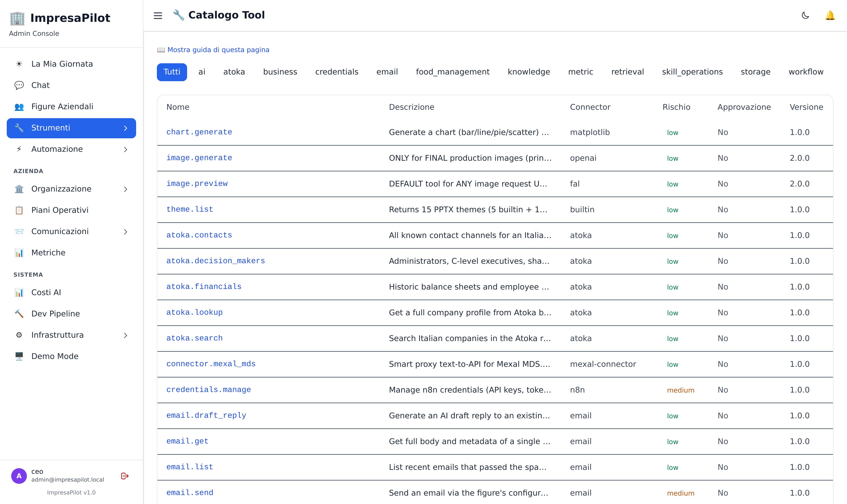The image size is (847, 504).
Task: Click the Infrastruttura gear icon
Action: point(19,335)
